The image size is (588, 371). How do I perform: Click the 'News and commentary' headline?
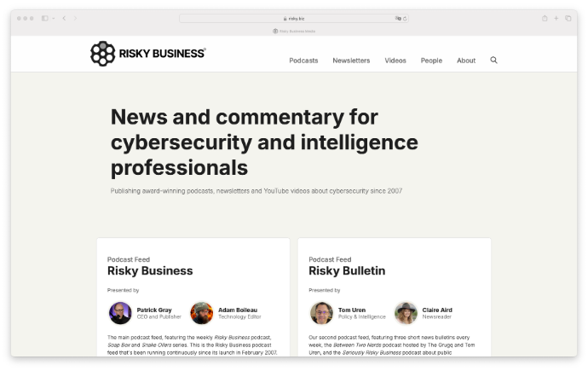coord(264,142)
